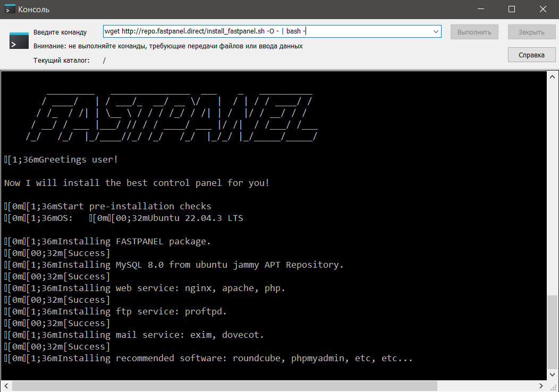Click the [Success] line under MySQL 8.0
Image resolution: width=559 pixels, height=392 pixels.
(57, 277)
